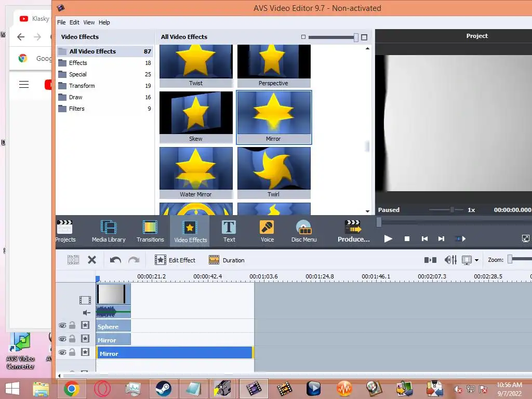532x399 pixels.
Task: Click the audio track speaker icon
Action: [87, 312]
